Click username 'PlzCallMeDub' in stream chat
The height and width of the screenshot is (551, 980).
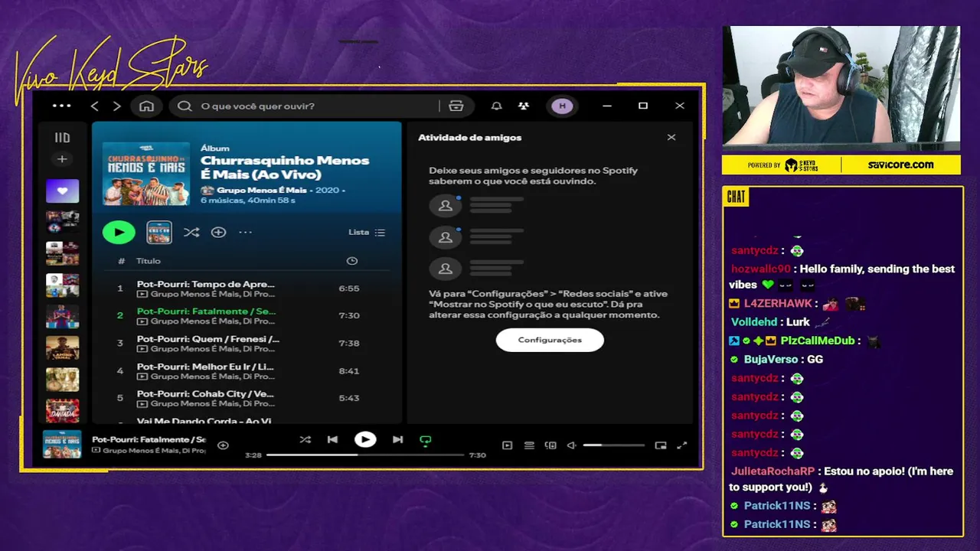click(x=818, y=341)
